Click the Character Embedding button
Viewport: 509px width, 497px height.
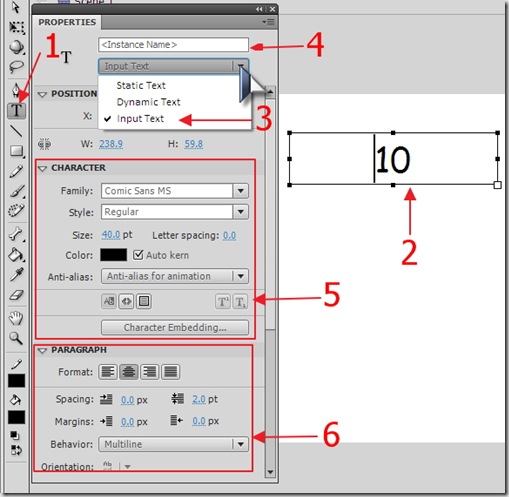[x=175, y=327]
